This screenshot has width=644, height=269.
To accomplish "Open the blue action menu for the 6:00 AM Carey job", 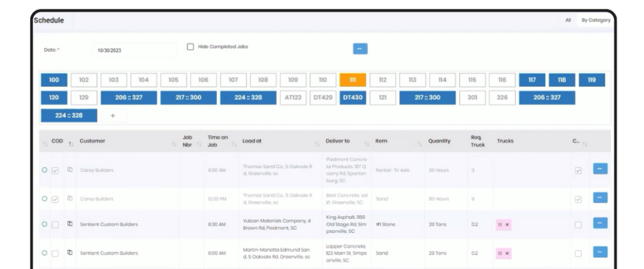I will point(600,169).
